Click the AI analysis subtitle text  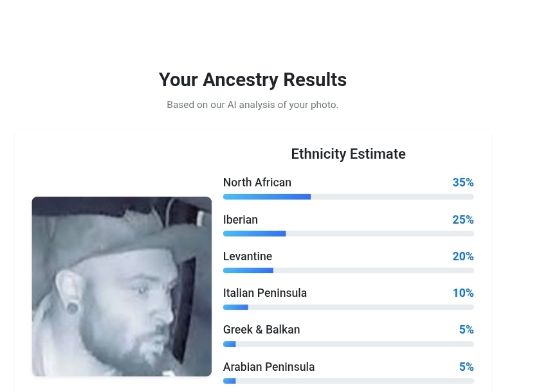pos(253,105)
